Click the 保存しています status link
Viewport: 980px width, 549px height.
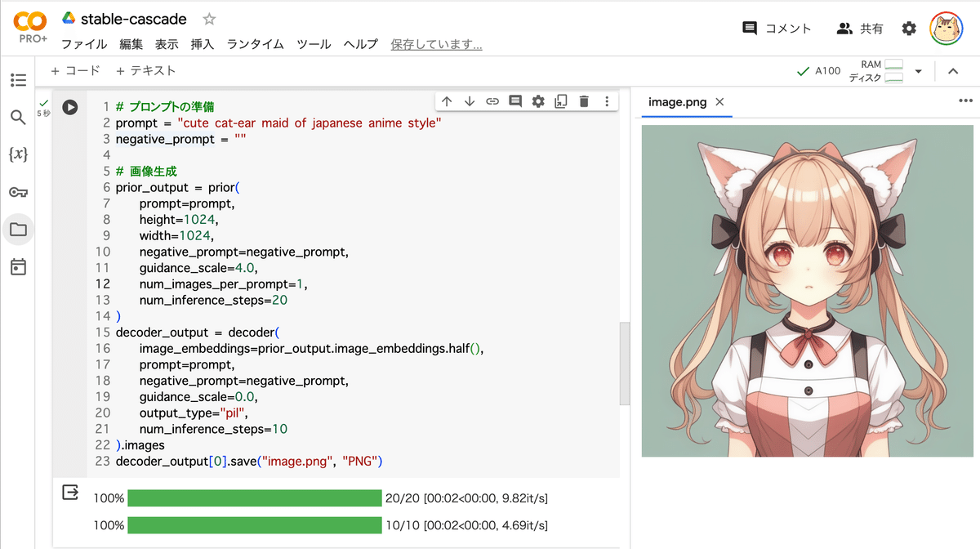click(x=436, y=44)
